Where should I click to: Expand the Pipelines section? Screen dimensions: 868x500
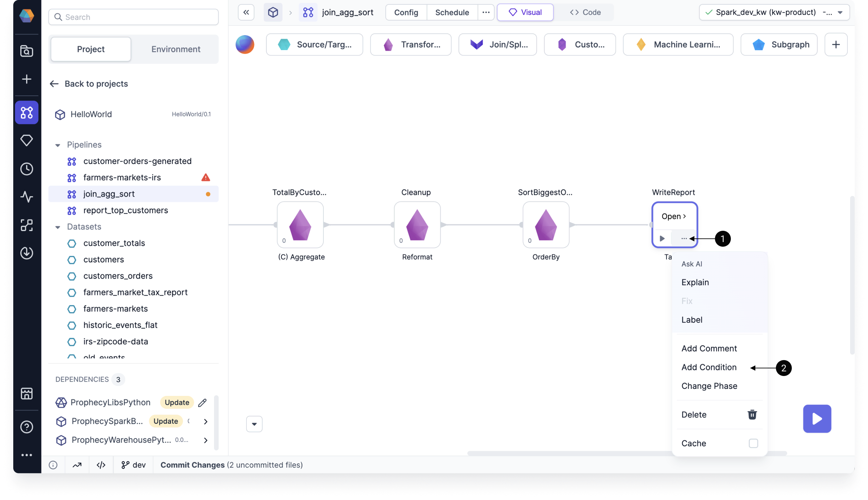tap(57, 144)
